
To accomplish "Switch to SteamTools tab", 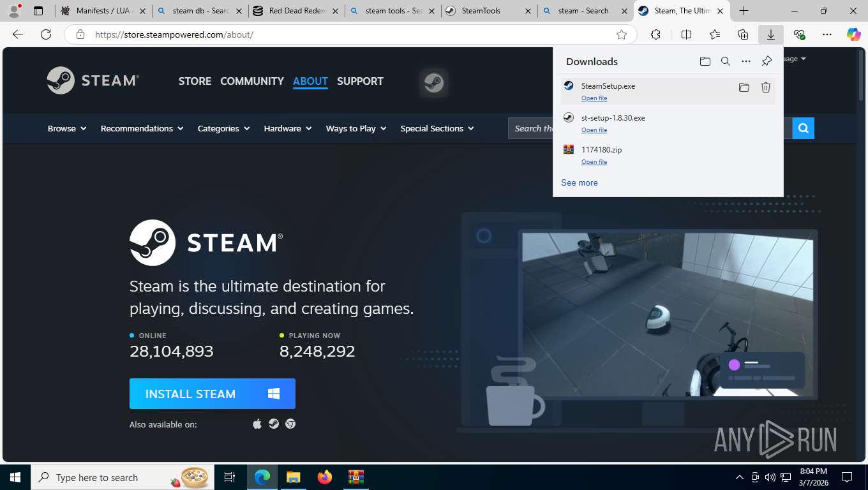I will click(x=489, y=11).
